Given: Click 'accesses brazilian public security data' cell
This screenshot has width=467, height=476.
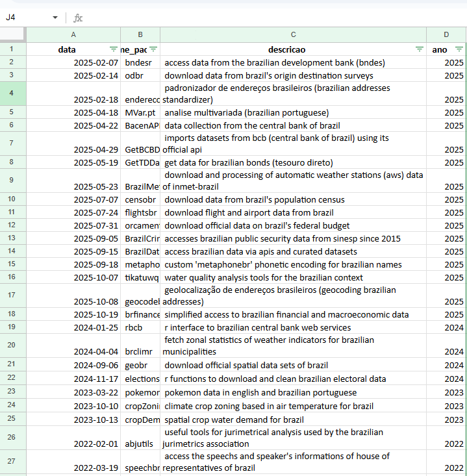Looking at the screenshot, I should point(294,238).
